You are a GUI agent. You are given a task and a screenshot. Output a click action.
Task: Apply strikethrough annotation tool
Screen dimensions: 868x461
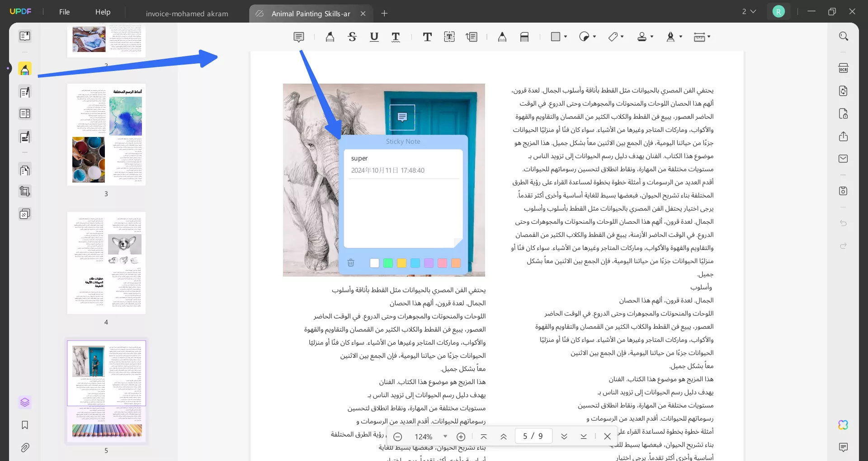[x=352, y=37]
